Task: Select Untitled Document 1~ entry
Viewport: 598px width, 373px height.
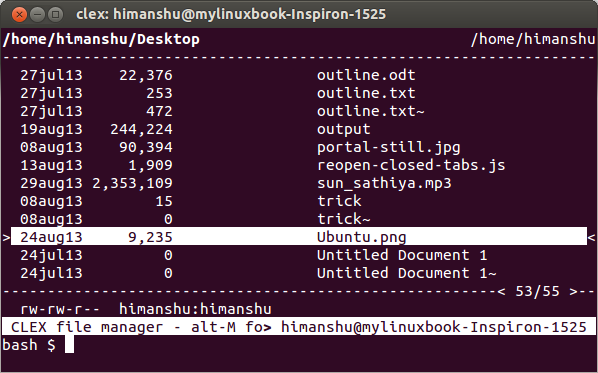Action: (299, 273)
